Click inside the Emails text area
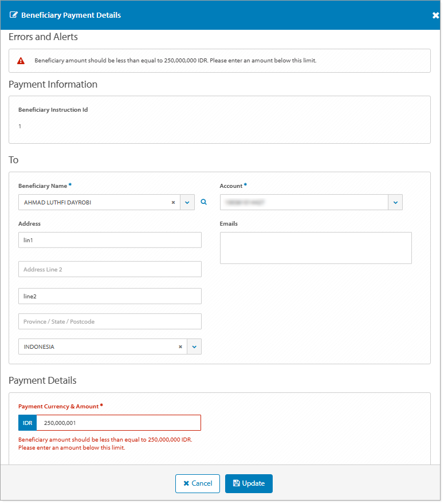The height and width of the screenshot is (504, 444). click(x=316, y=248)
